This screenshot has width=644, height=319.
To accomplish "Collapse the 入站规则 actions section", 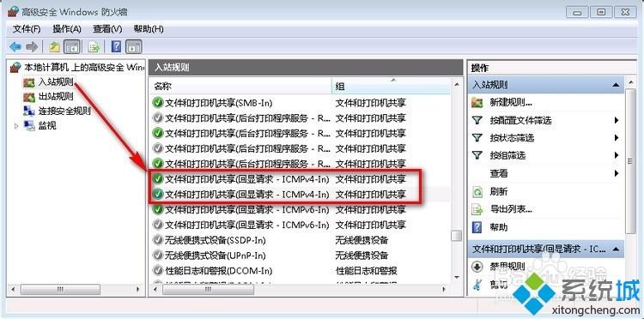I will 616,85.
